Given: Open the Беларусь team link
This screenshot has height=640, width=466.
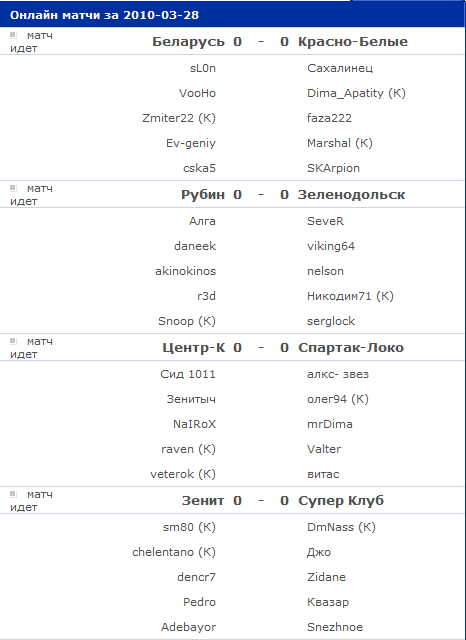Looking at the screenshot, I should click(188, 42).
